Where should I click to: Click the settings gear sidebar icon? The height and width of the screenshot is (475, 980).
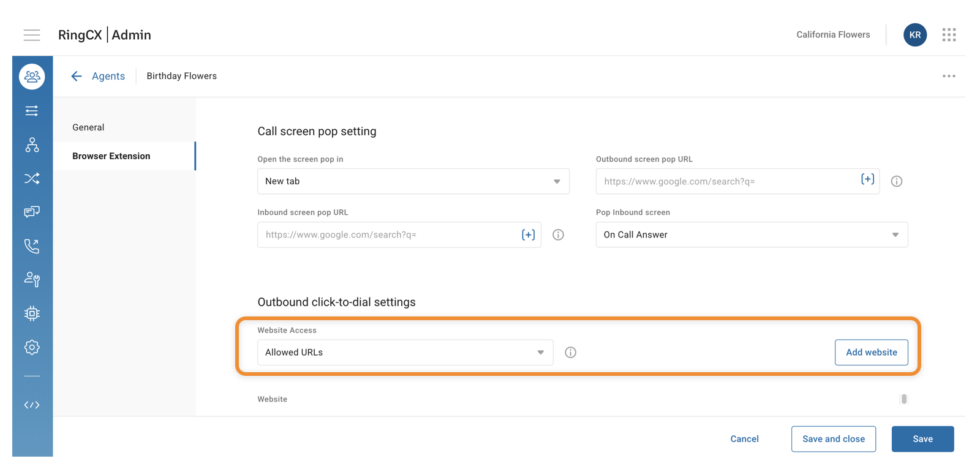[32, 347]
